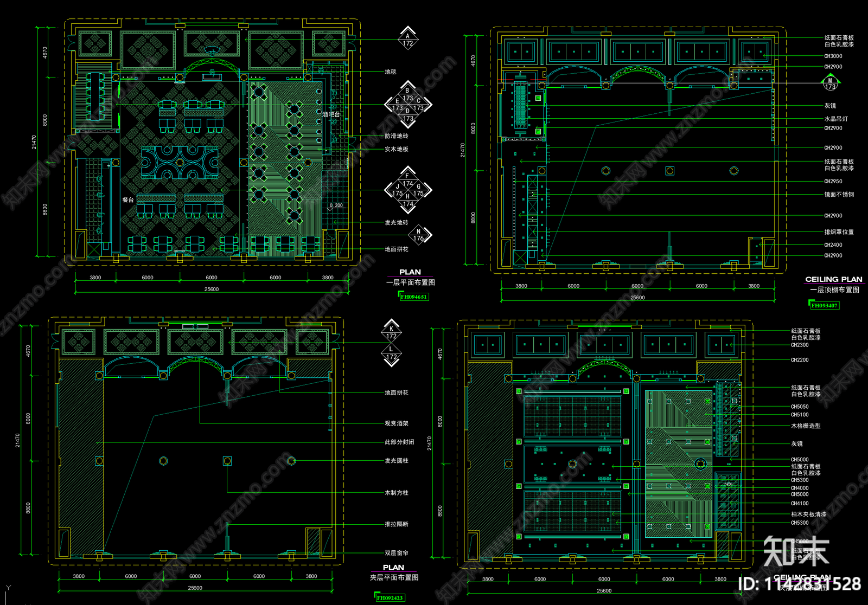This screenshot has height=605, width=868.
Task: Select the 'FH092423' drawing code
Action: tap(390, 597)
